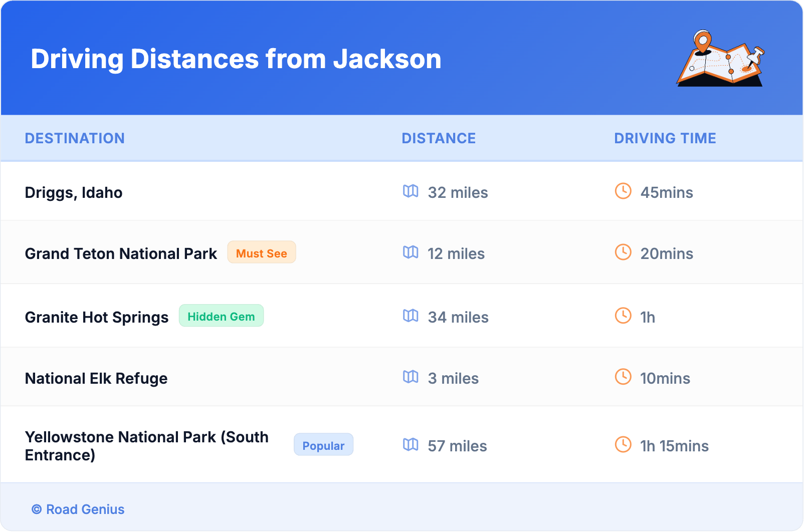
Task: Select the Destination column header
Action: tap(75, 138)
